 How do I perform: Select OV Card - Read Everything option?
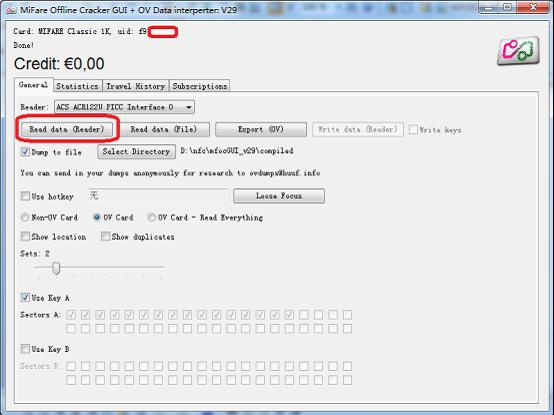(152, 217)
